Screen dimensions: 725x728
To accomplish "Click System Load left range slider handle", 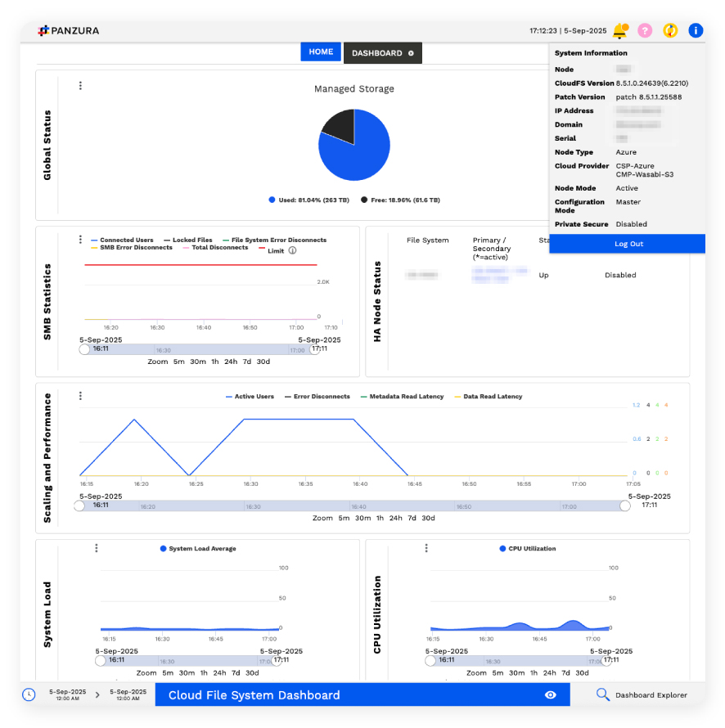I will 101,661.
